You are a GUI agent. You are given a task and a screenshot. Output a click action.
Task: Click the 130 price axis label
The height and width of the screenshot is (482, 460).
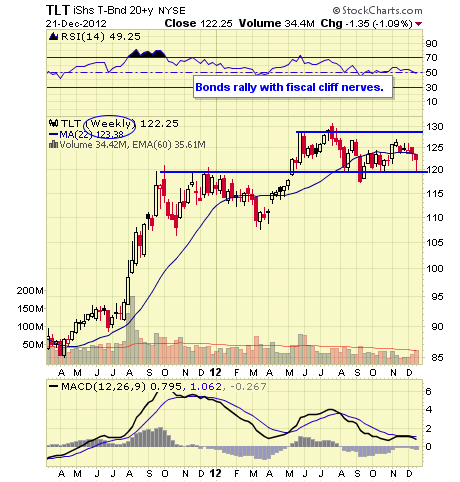pyautogui.click(x=435, y=127)
